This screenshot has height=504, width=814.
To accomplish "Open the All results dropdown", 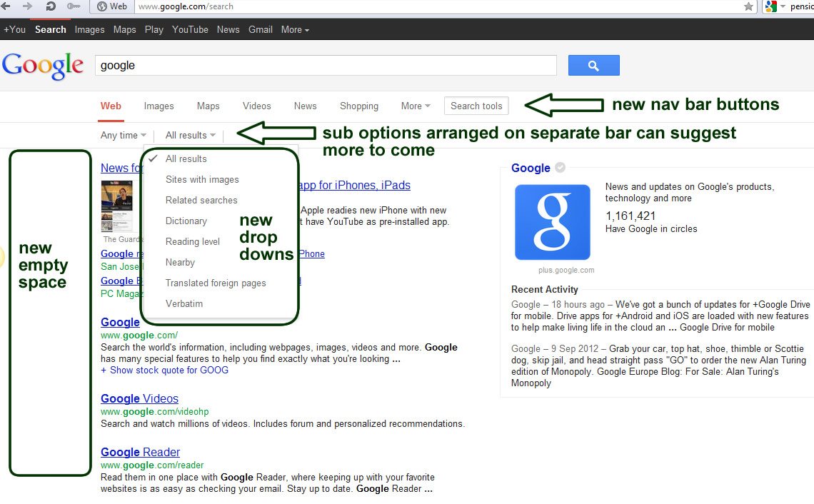I will click(190, 135).
